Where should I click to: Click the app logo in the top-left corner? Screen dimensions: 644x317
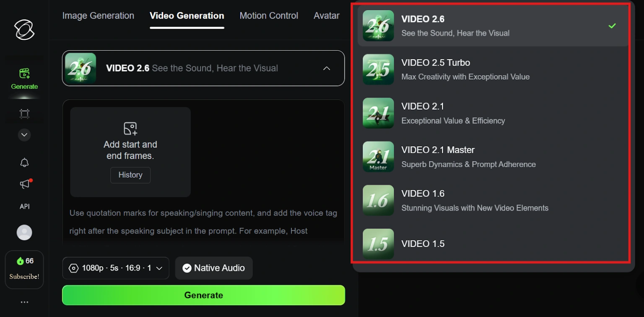[x=24, y=29]
